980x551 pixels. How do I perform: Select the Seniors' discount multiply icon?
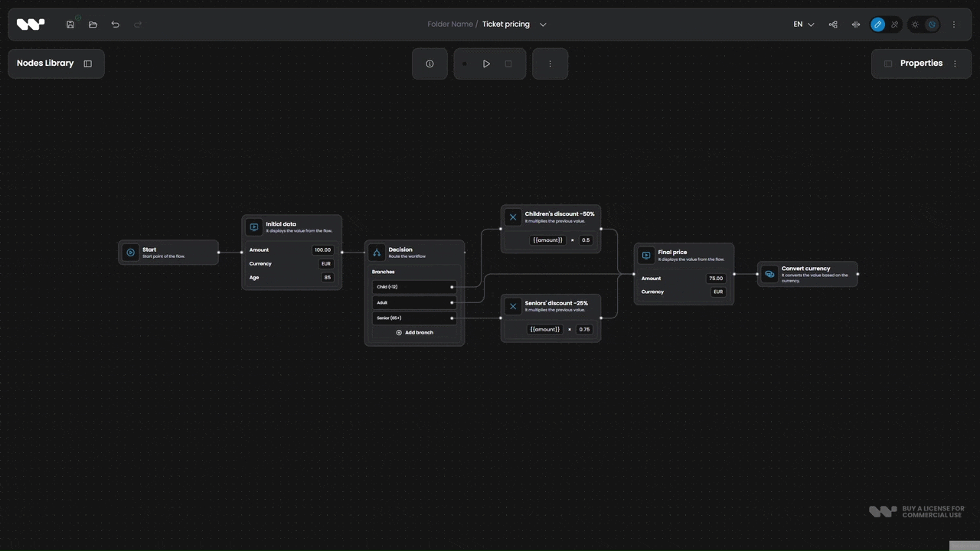click(x=513, y=306)
